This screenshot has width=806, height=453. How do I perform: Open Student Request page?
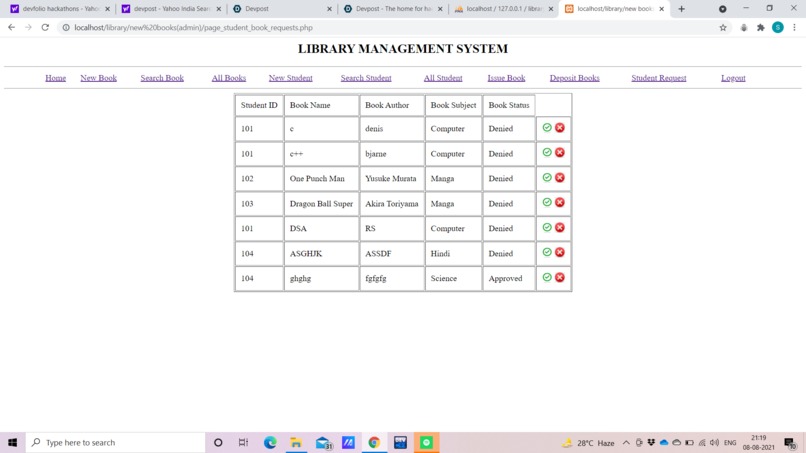click(x=658, y=78)
